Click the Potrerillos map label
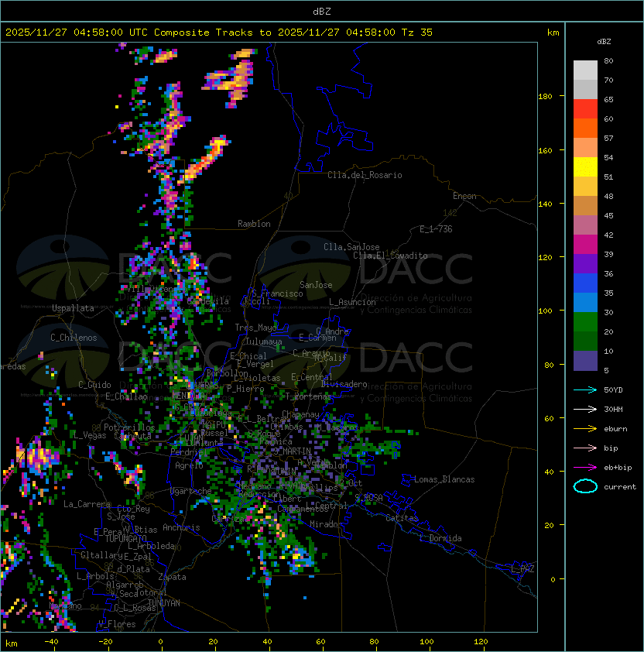The image size is (644, 652). click(129, 427)
